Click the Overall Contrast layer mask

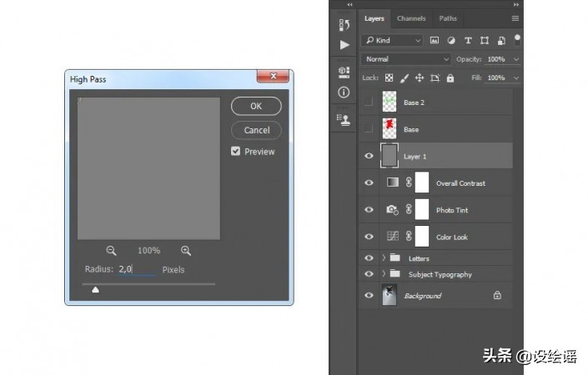click(x=422, y=182)
